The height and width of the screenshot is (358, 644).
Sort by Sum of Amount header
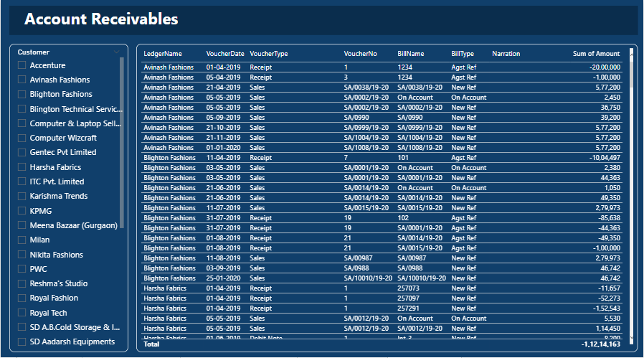point(597,53)
